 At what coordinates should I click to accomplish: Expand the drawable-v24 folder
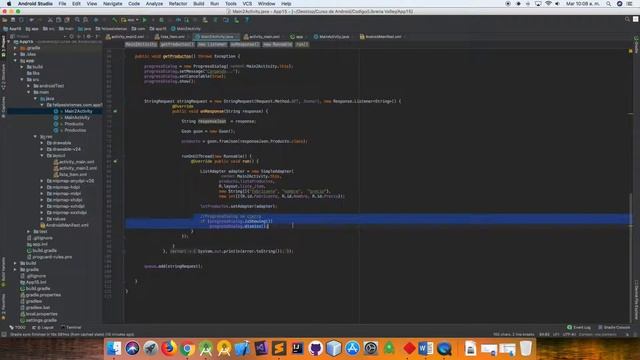click(x=42, y=149)
